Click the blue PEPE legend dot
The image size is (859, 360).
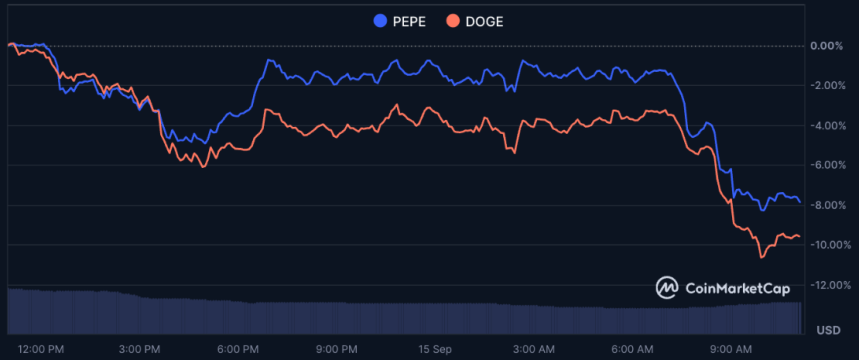coord(380,22)
